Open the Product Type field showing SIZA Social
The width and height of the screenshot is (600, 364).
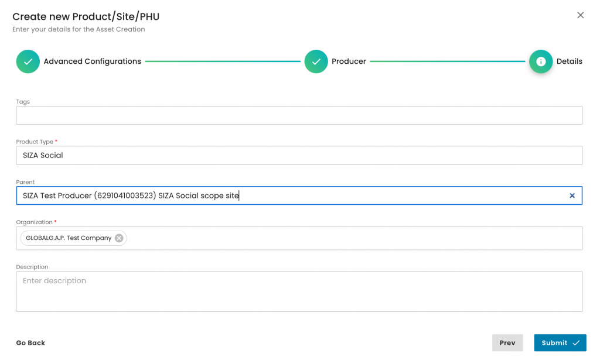tap(299, 156)
